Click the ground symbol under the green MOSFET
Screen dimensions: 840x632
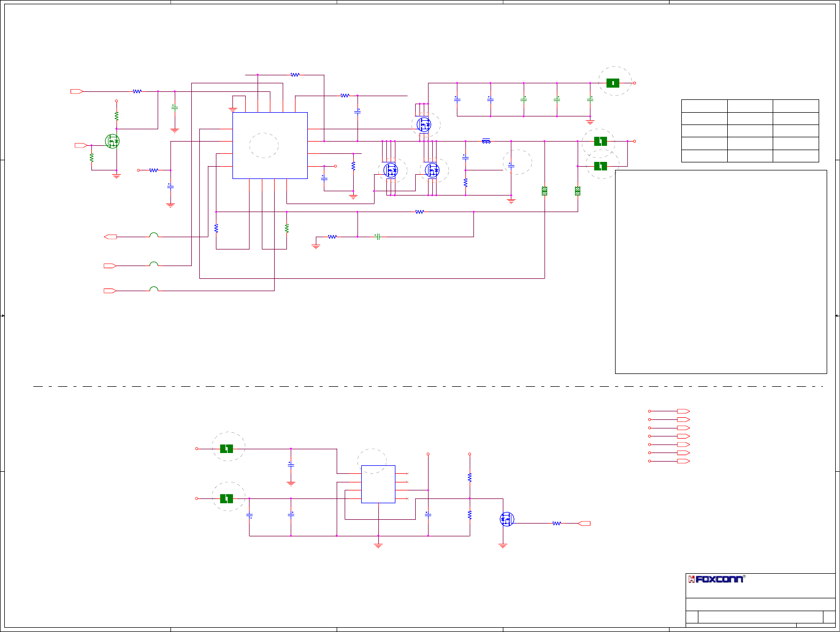pos(116,175)
